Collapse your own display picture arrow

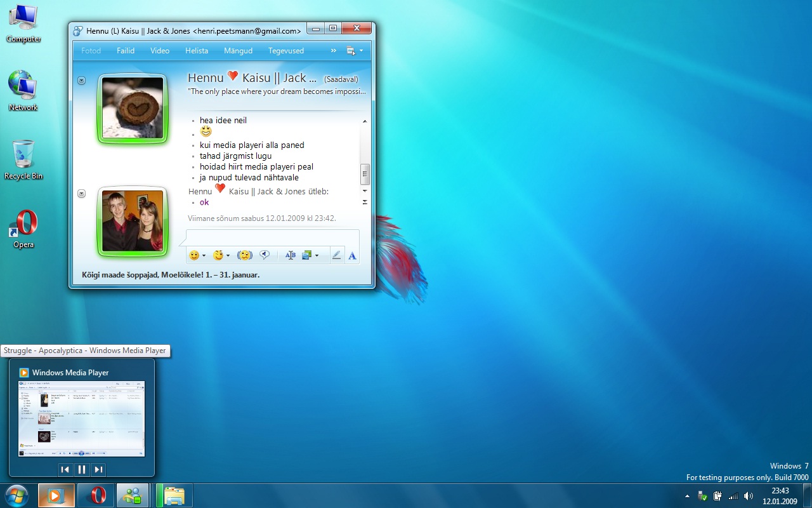pyautogui.click(x=81, y=194)
